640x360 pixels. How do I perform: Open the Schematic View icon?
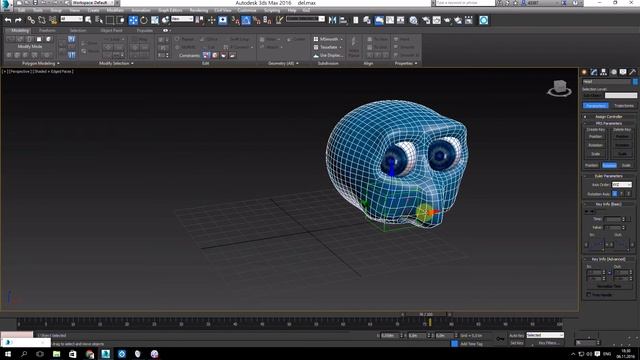(x=400, y=20)
